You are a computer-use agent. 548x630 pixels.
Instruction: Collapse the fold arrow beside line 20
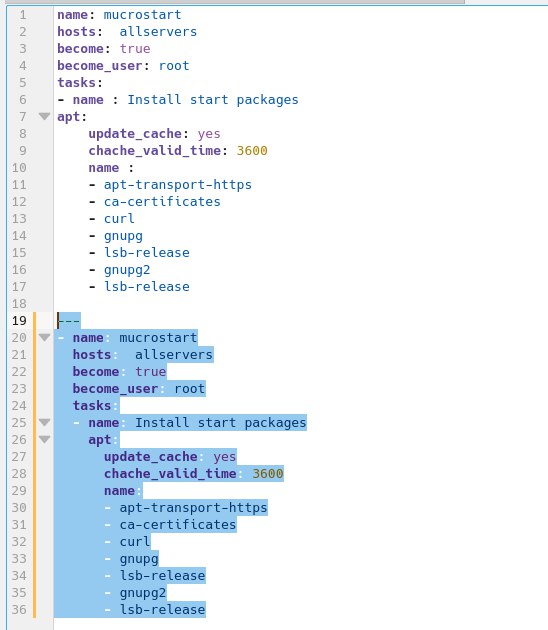[44, 337]
